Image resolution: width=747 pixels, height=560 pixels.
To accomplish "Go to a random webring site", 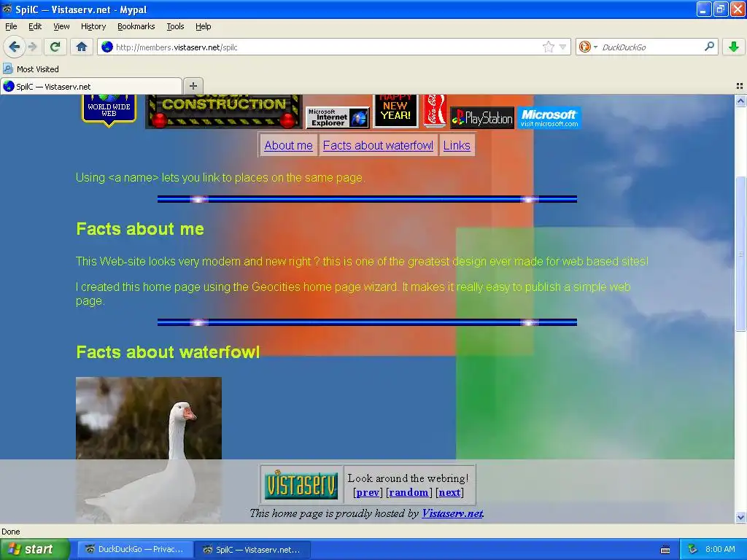I will (409, 492).
